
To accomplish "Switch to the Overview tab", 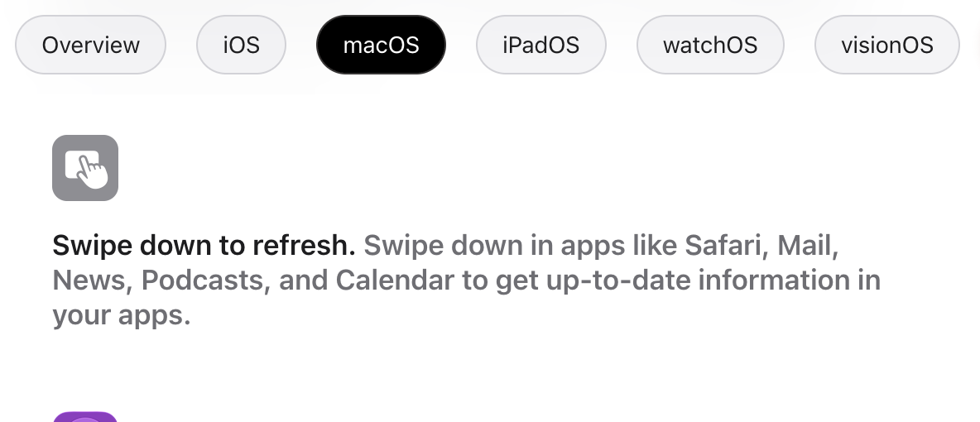I will click(90, 45).
